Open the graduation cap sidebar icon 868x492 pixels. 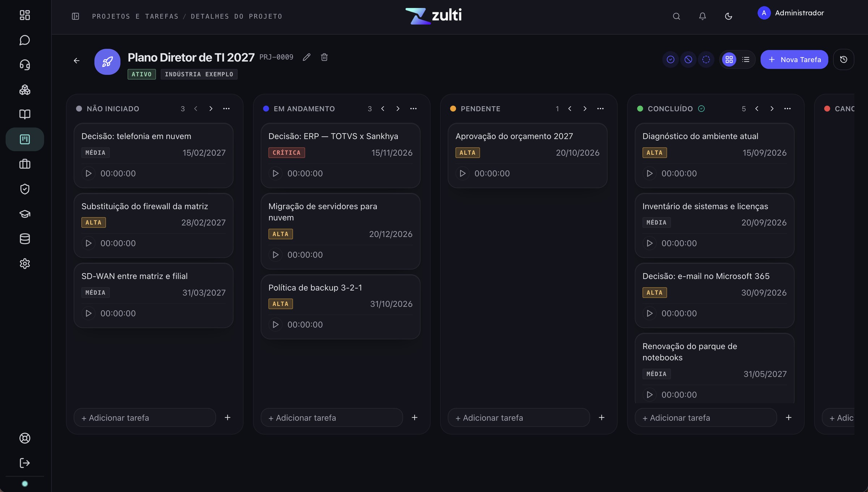pyautogui.click(x=25, y=214)
